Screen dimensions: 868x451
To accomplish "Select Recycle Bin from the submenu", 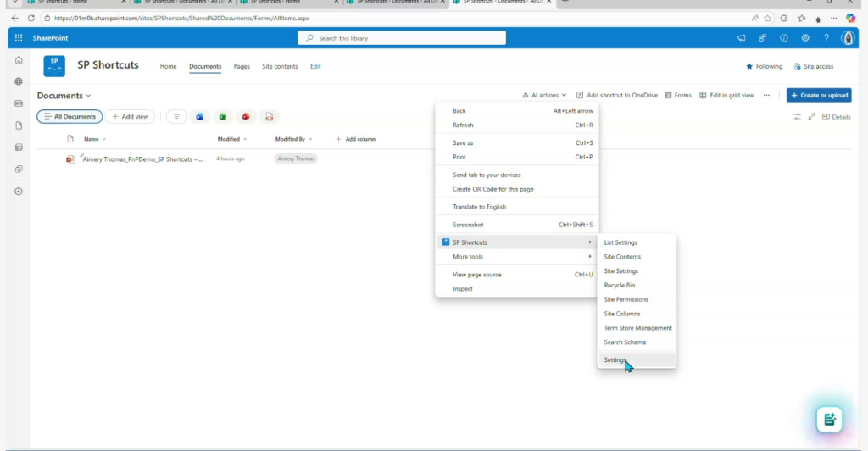I will click(x=620, y=286).
